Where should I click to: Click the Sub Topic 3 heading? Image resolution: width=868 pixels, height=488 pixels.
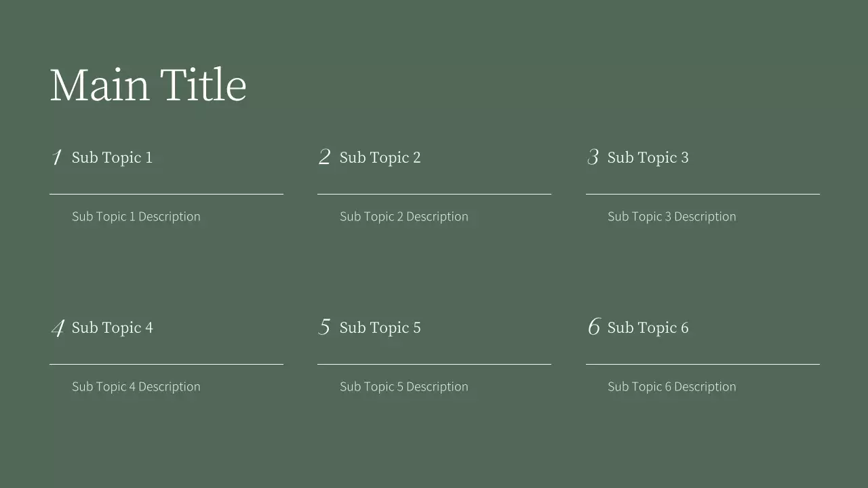click(x=648, y=158)
